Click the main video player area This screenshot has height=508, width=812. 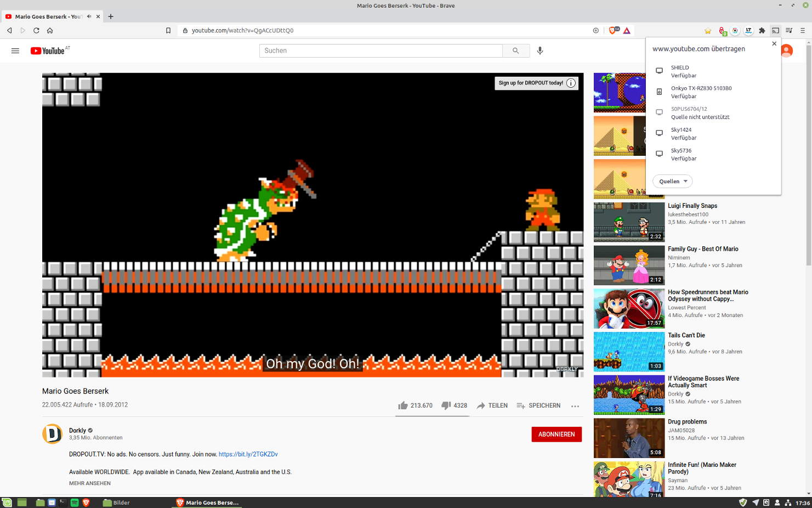(x=313, y=225)
